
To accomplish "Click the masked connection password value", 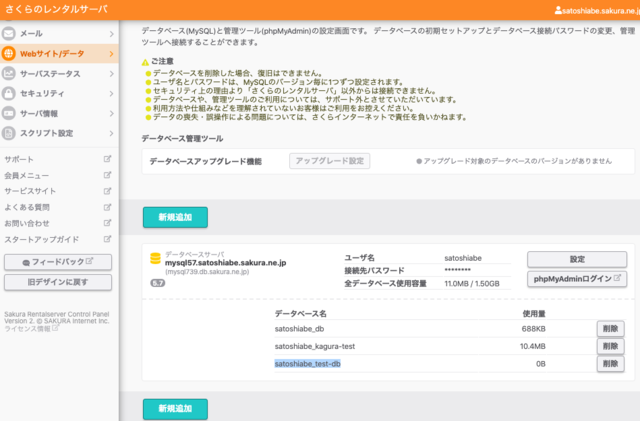I will click(x=458, y=270).
